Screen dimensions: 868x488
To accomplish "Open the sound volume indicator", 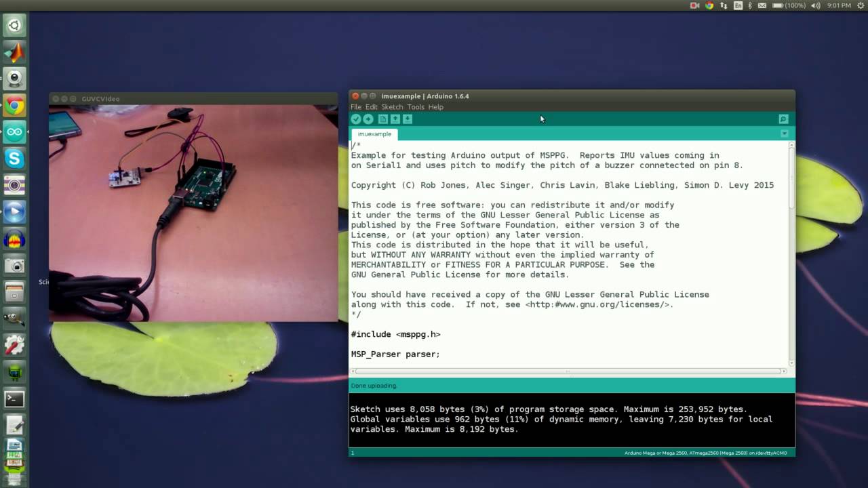I will click(x=816, y=5).
